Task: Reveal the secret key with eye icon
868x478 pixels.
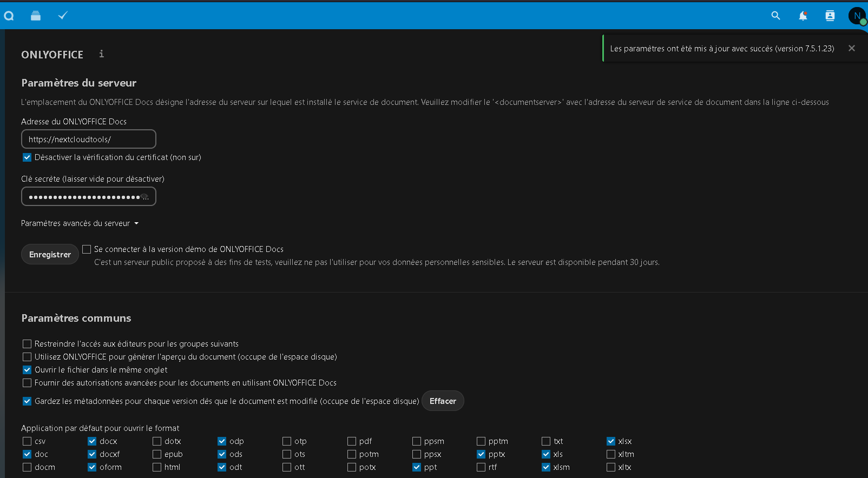Action: pos(144,197)
